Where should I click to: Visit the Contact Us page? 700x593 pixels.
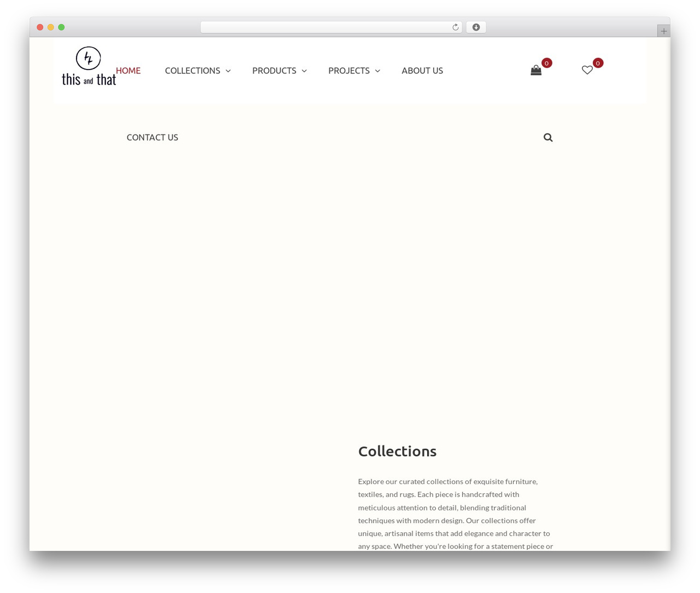tap(153, 137)
